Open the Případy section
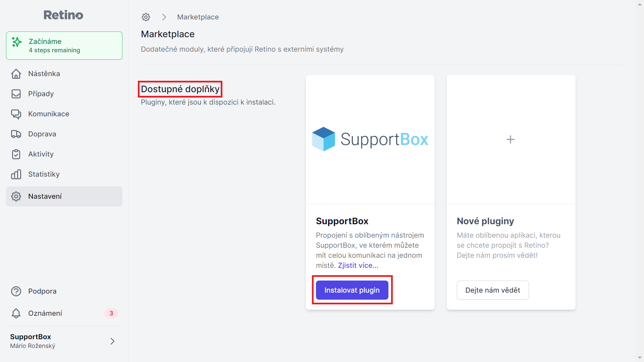Viewport: 644px width, 362px height. pyautogui.click(x=64, y=94)
